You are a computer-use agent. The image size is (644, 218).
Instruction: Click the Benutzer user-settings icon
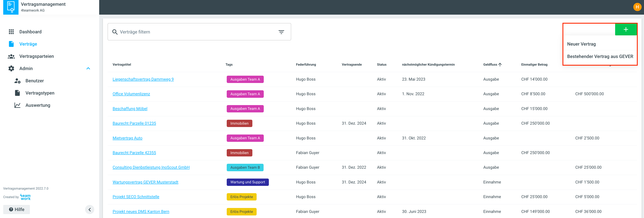click(17, 81)
